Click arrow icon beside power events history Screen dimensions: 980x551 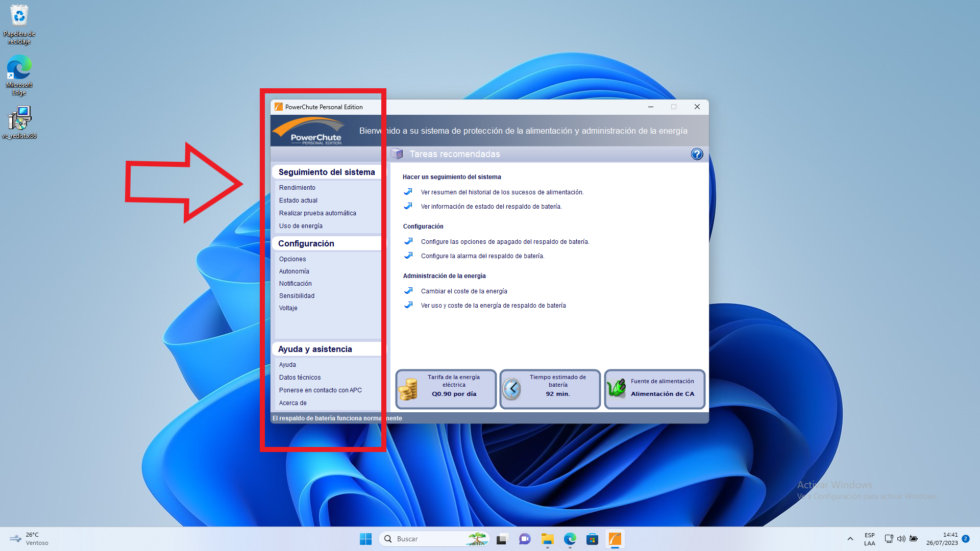click(x=408, y=192)
